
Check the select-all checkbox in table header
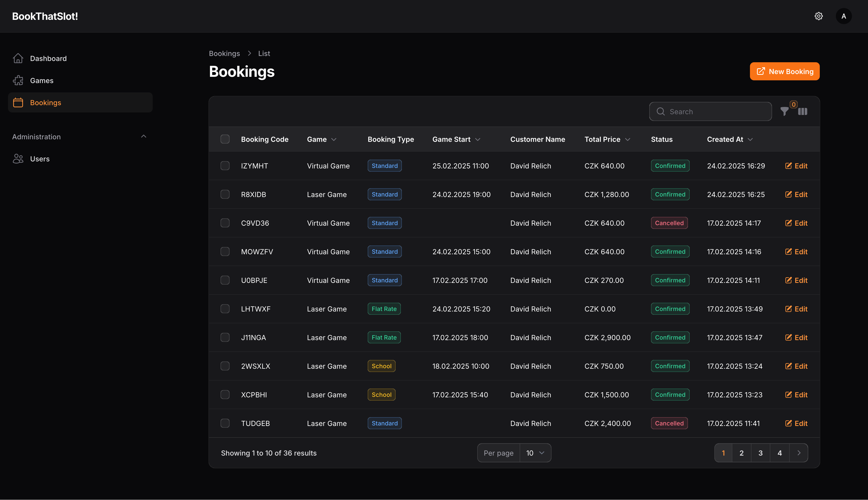coord(225,139)
